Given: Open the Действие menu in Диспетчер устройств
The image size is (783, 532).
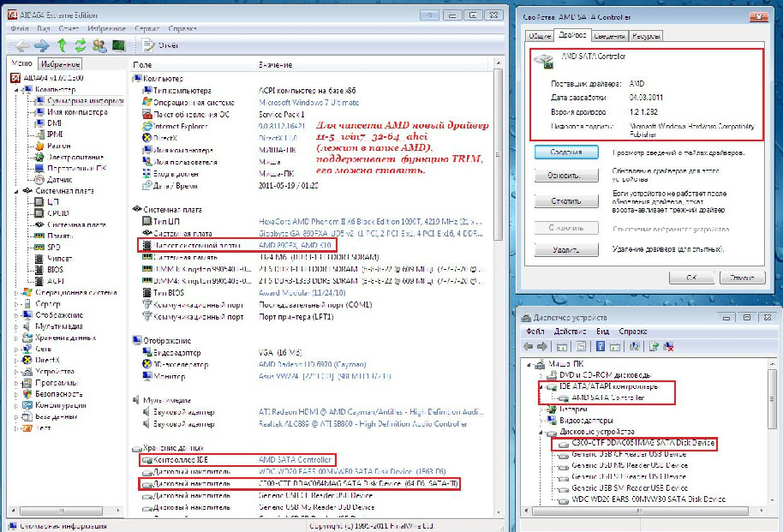Looking at the screenshot, I should point(570,332).
